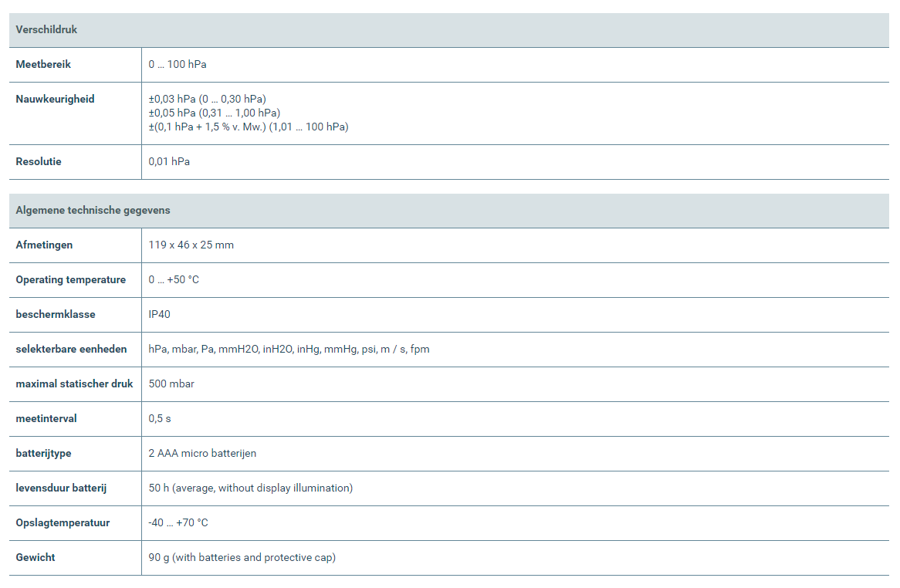Select the 90 g weight value
The image size is (900, 588).
pos(242,558)
